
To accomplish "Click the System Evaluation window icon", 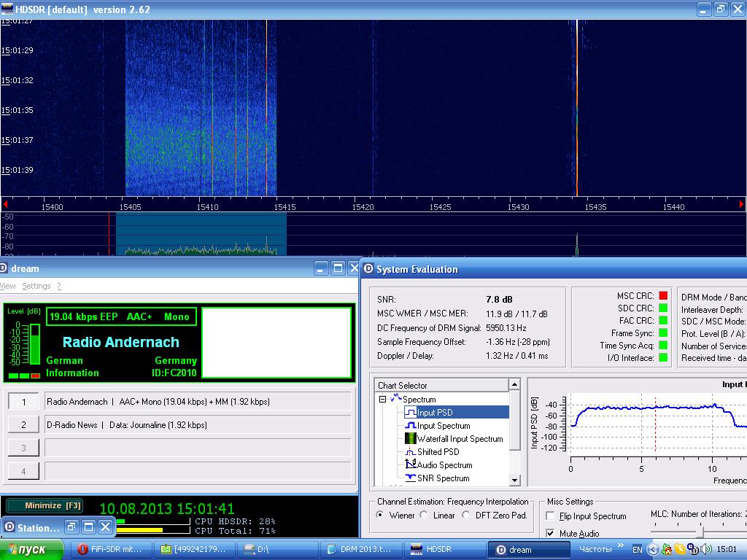I will pyautogui.click(x=368, y=269).
